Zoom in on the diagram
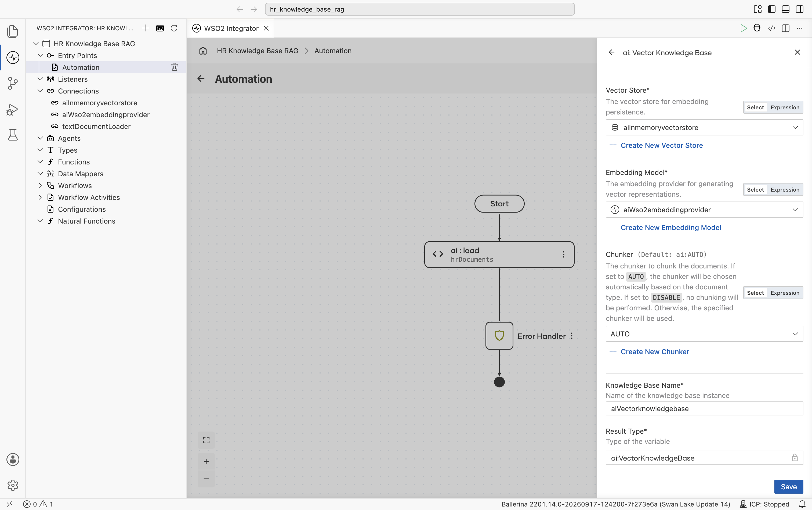The width and height of the screenshot is (812, 510). [x=206, y=461]
